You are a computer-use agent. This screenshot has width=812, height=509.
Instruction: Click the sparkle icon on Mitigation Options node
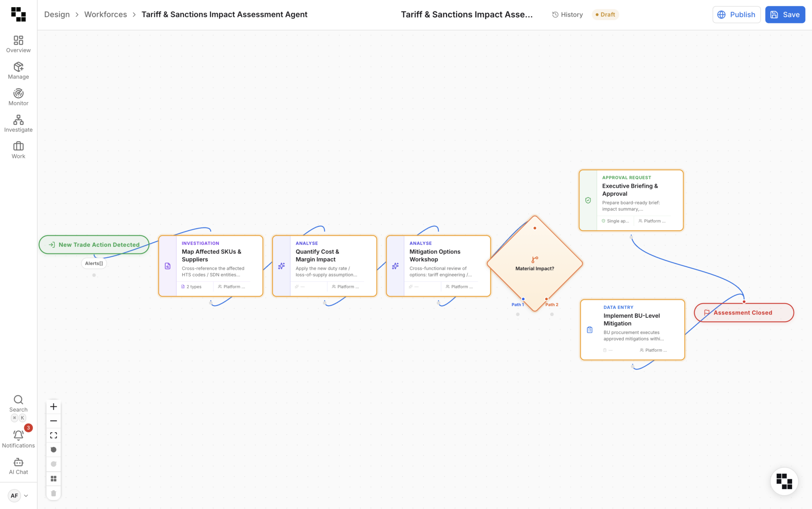tap(395, 266)
